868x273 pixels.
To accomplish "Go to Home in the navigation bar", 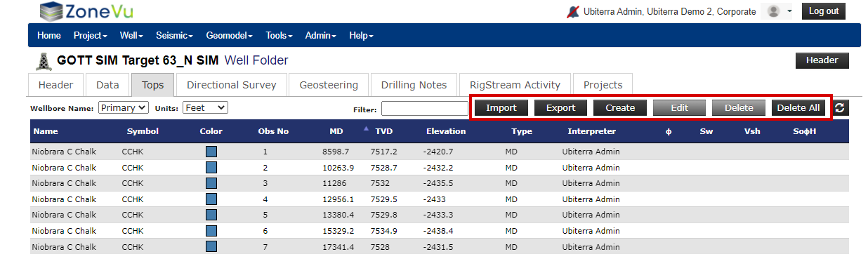I will coord(49,35).
